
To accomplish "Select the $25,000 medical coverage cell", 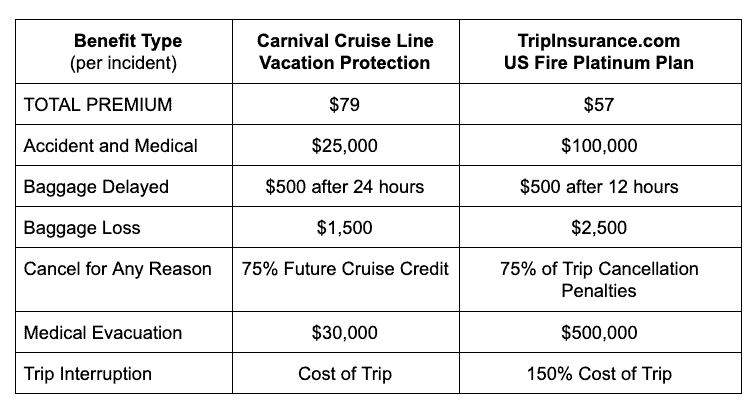I will click(346, 146).
